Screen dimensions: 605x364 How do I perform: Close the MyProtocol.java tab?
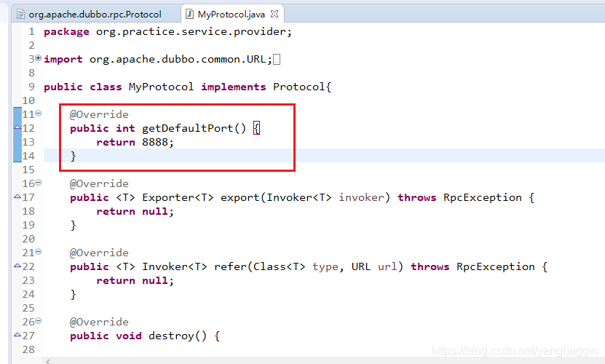coord(274,14)
